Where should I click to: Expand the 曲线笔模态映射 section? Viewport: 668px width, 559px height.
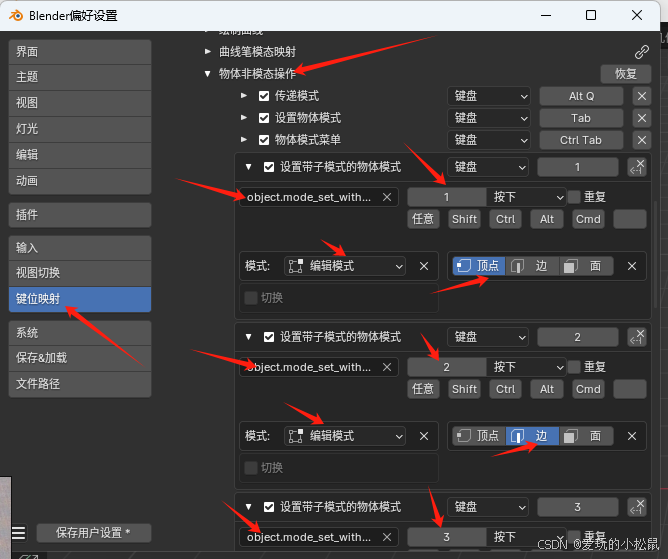coord(207,52)
